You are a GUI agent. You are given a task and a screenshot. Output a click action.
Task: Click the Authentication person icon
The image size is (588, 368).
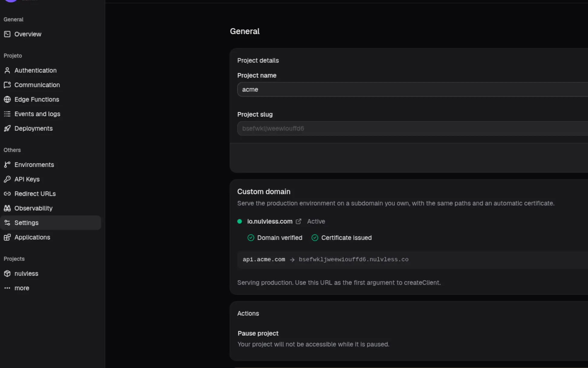[x=7, y=70]
